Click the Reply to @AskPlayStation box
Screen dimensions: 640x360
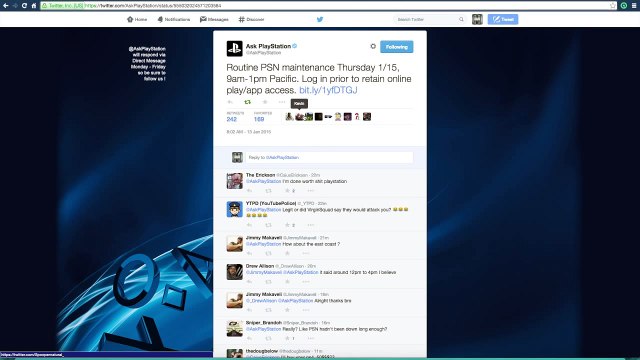329,157
